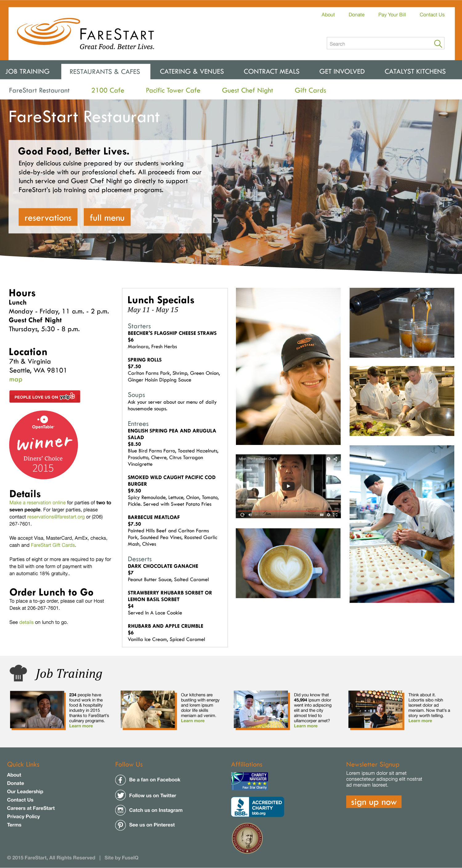Click the Yelp badge
Viewport: 462px width, 868px height.
45,397
